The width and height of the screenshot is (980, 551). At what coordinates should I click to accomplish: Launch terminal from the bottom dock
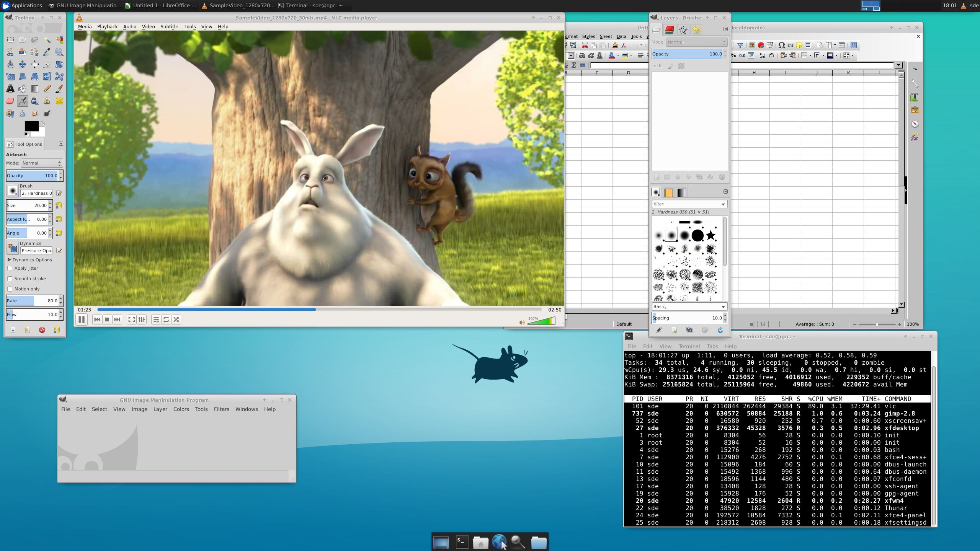point(462,542)
